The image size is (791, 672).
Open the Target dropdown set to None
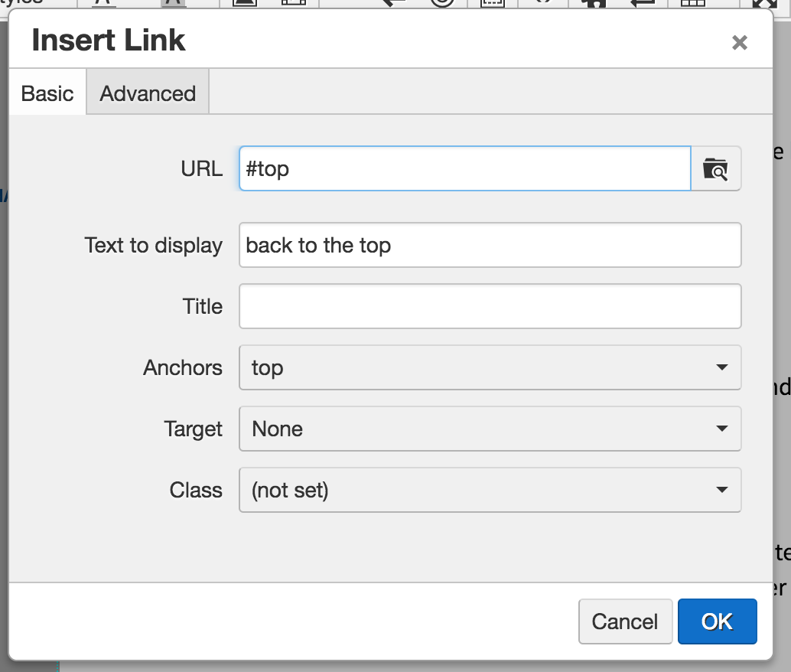490,429
